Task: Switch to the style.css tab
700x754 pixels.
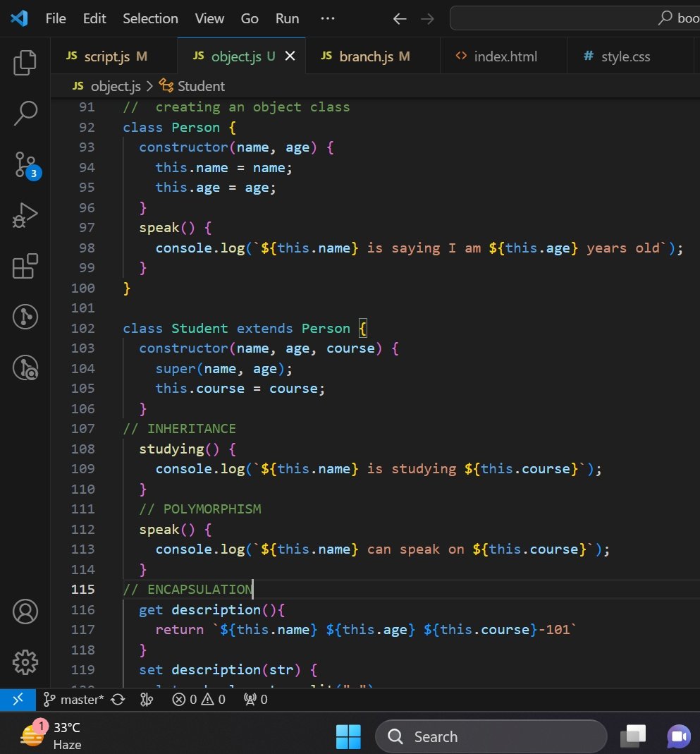Action: click(x=630, y=56)
